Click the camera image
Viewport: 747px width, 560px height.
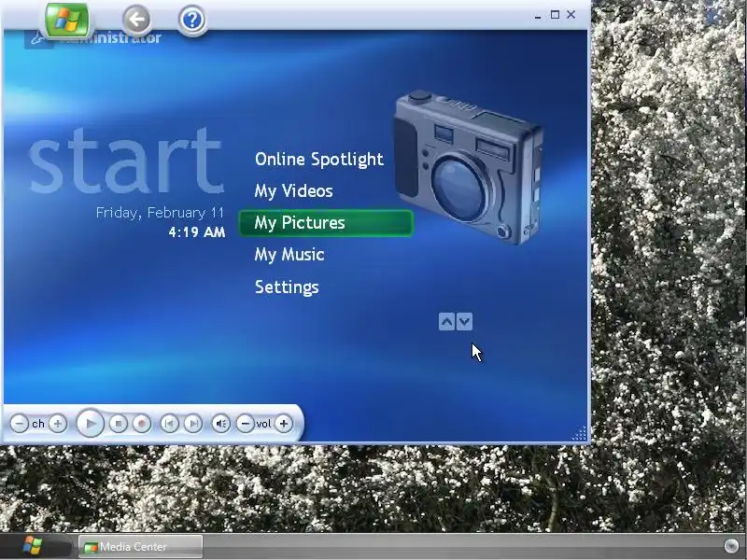[x=468, y=167]
